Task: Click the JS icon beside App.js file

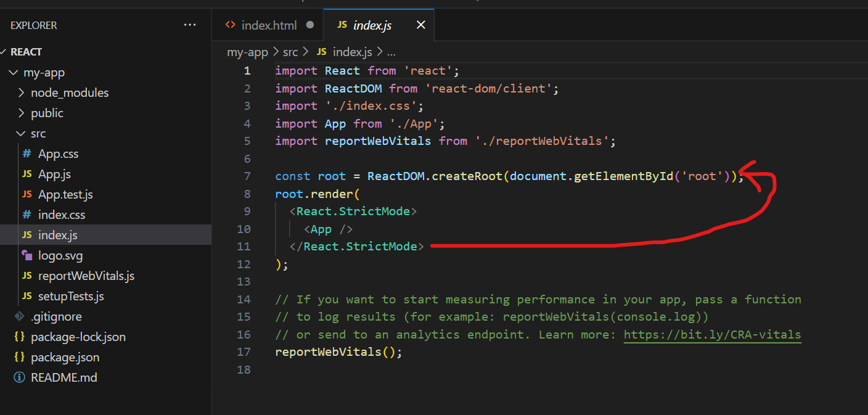Action: point(27,175)
